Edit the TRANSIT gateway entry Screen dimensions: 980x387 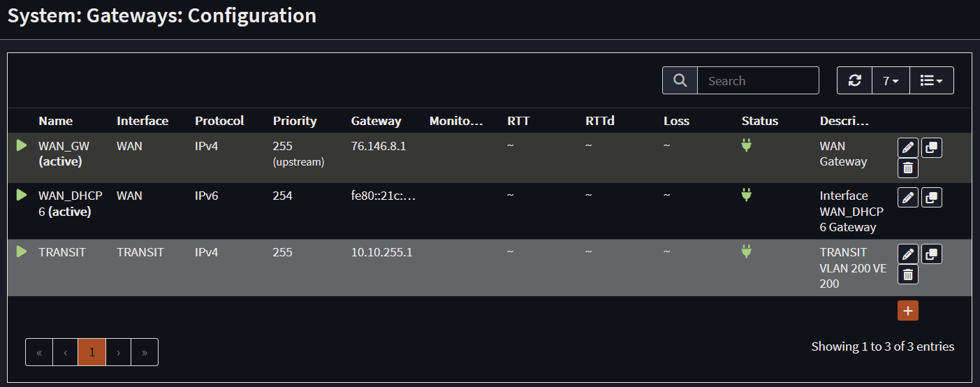pos(907,254)
